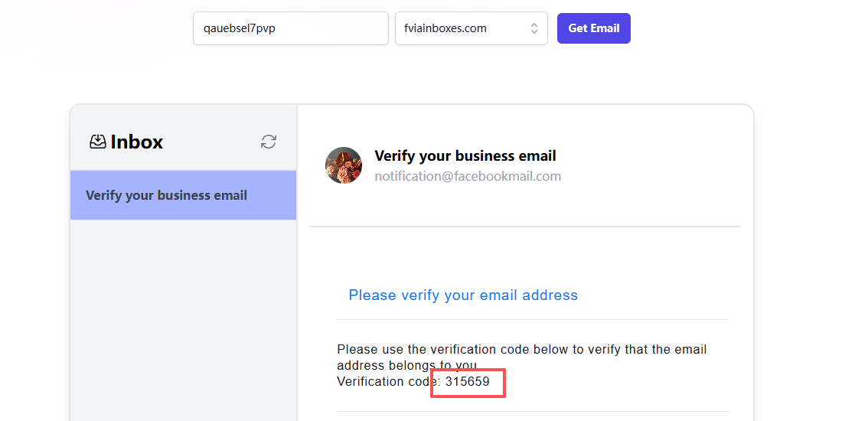Click the verification code 315659
The height and width of the screenshot is (421, 868).
(x=467, y=381)
